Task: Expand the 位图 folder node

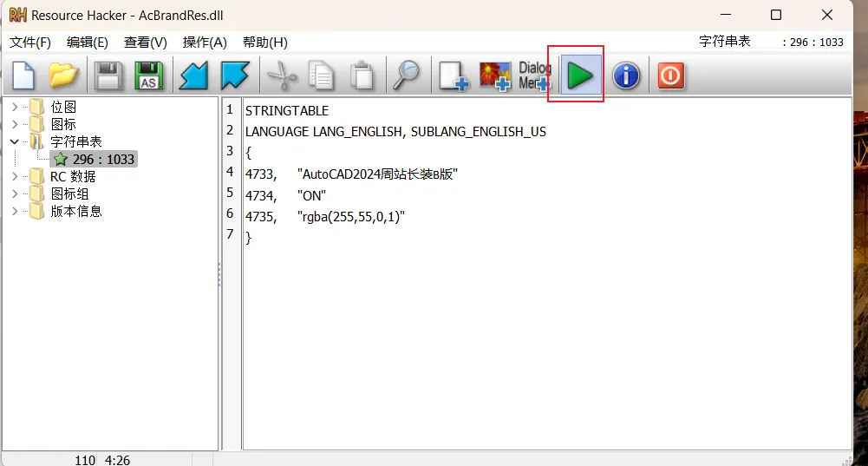Action: tap(15, 107)
